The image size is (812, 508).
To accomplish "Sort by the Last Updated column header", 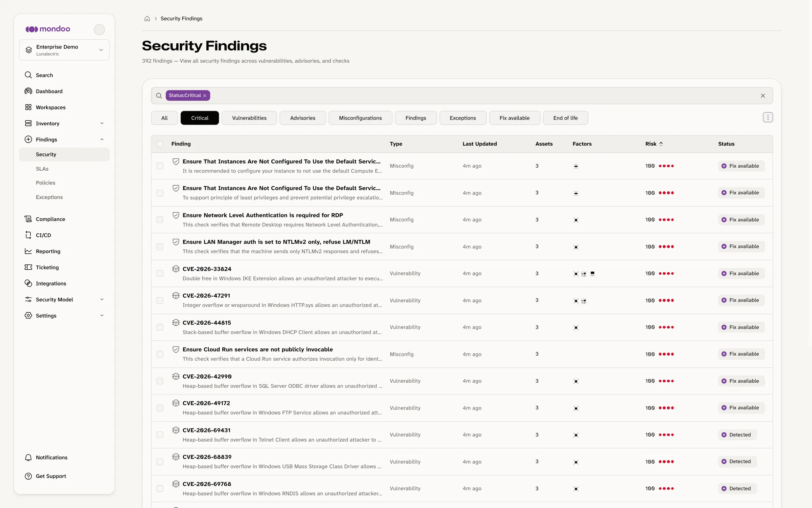I will point(480,144).
